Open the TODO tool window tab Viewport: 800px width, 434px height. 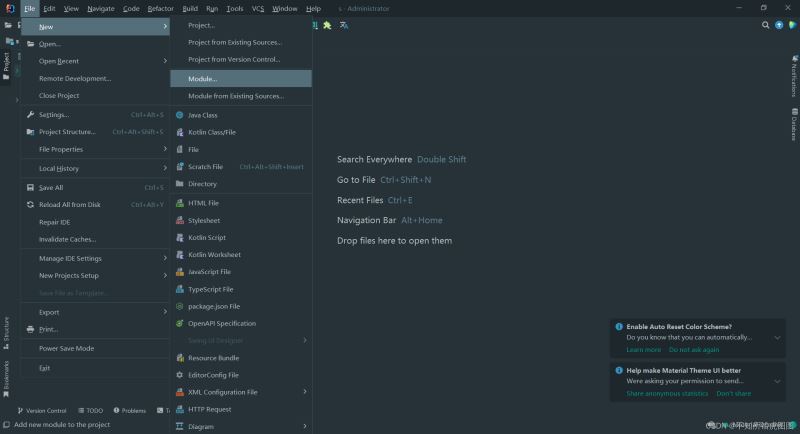[x=90, y=411]
